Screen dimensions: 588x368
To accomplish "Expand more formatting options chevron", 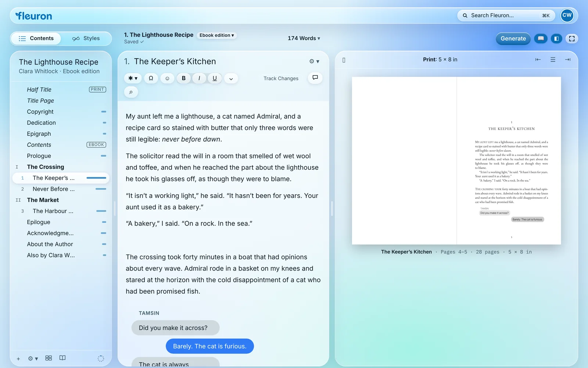I will click(x=231, y=78).
